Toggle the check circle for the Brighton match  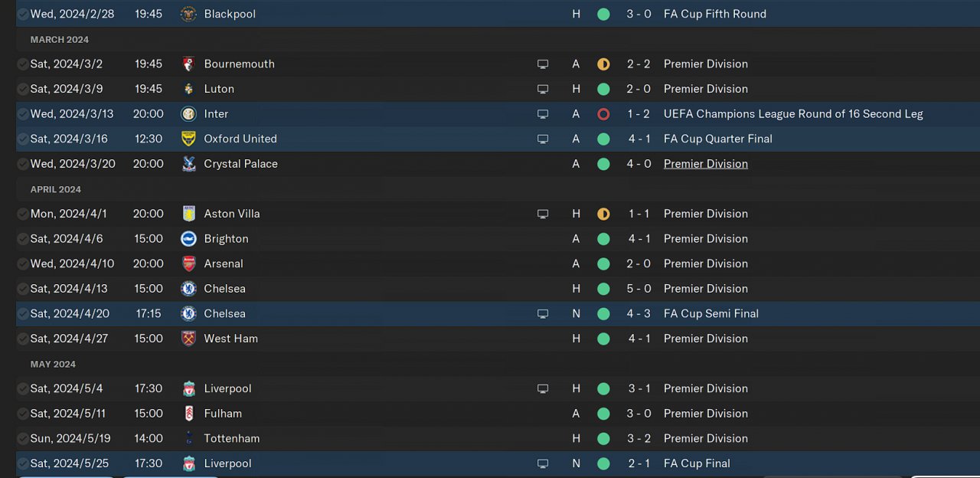coord(23,239)
